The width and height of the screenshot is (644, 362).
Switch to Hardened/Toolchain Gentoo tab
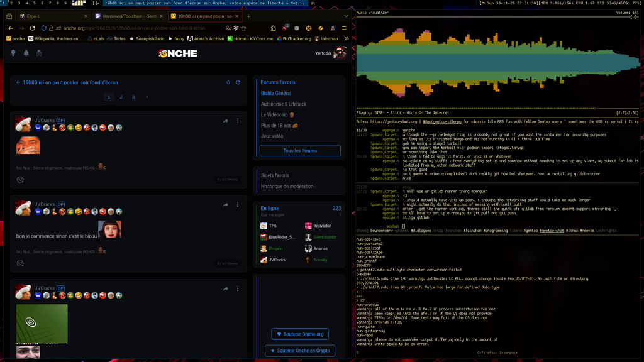130,16
